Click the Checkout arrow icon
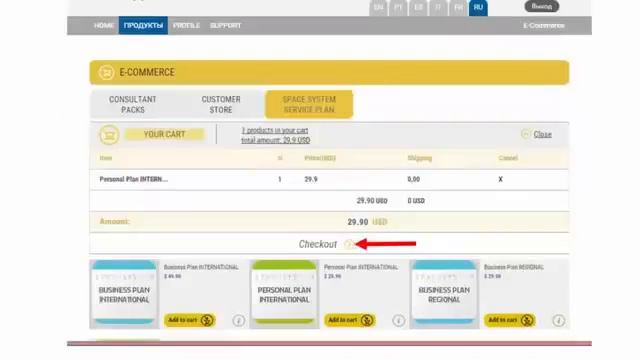Viewport: 640px width, 360px height. [x=349, y=244]
